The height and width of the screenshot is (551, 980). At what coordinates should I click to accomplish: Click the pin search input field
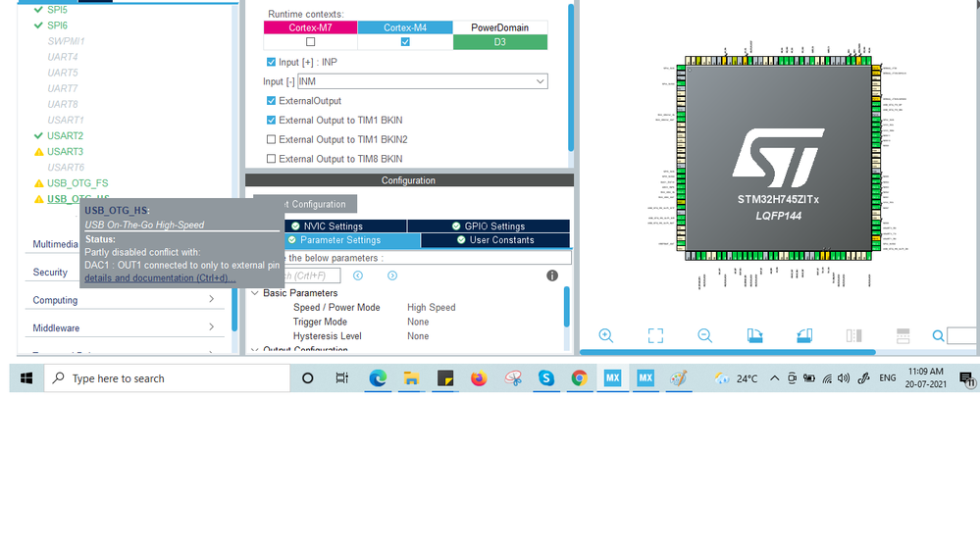(x=962, y=335)
